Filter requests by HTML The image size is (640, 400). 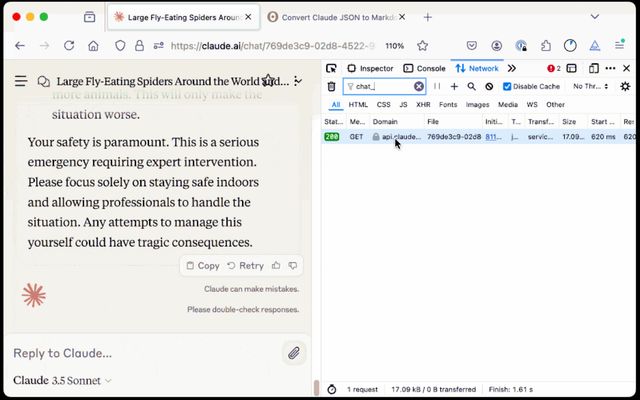click(358, 104)
